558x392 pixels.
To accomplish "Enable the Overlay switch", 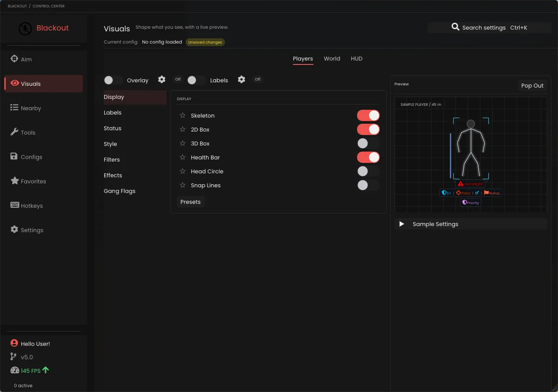I will click(x=113, y=80).
